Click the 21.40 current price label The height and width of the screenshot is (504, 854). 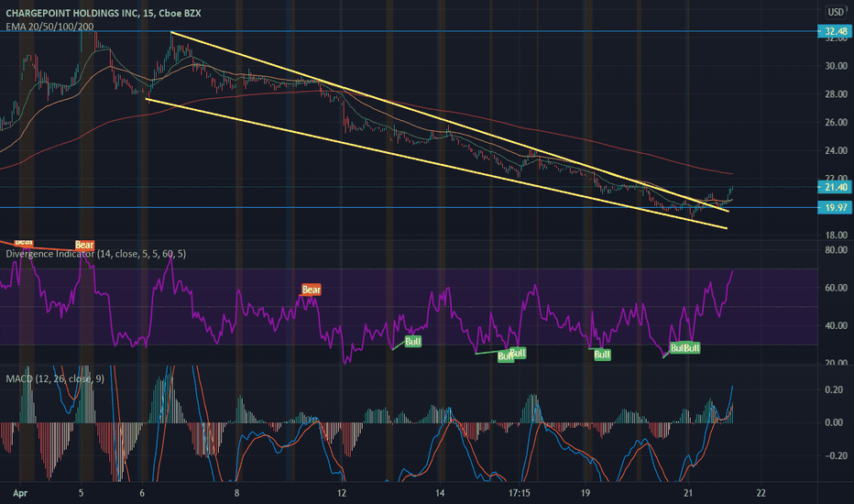[836, 187]
